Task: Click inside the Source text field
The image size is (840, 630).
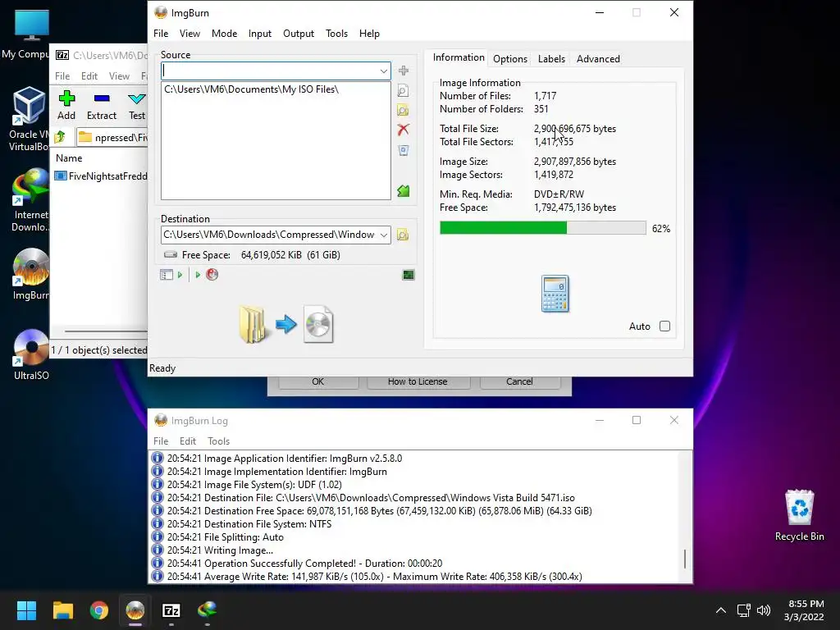Action: point(269,71)
